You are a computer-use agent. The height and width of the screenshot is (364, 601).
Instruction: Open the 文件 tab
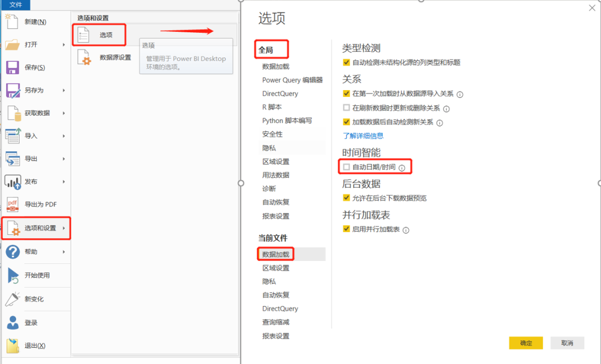click(x=16, y=4)
